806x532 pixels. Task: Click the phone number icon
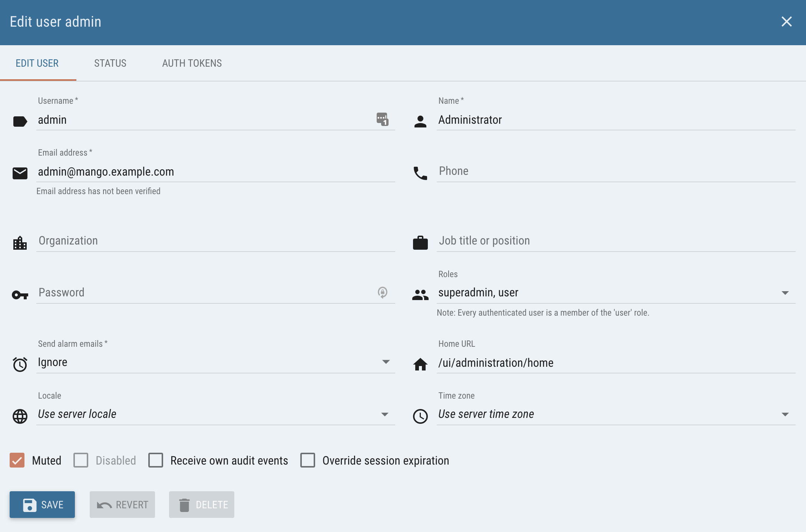420,172
